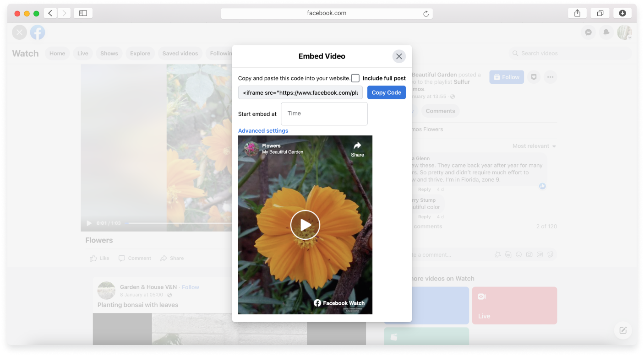
Task: Click the Facebook Watch logo in preview
Action: coord(339,303)
